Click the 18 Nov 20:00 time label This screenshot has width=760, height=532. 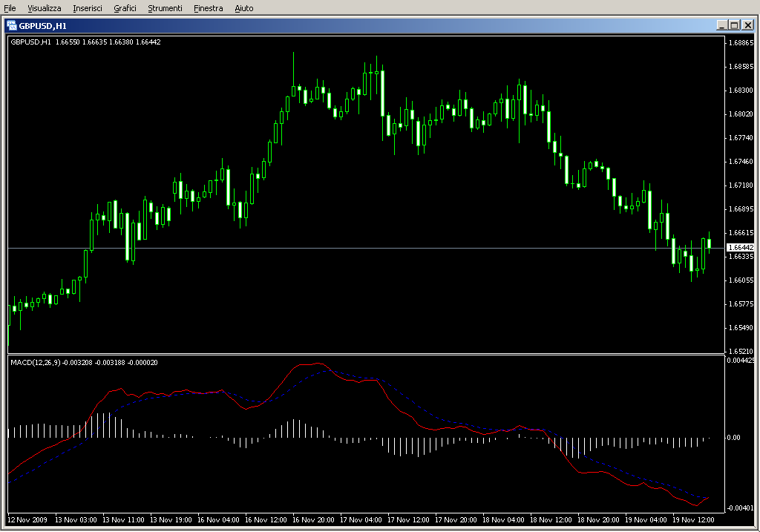[x=598, y=520]
